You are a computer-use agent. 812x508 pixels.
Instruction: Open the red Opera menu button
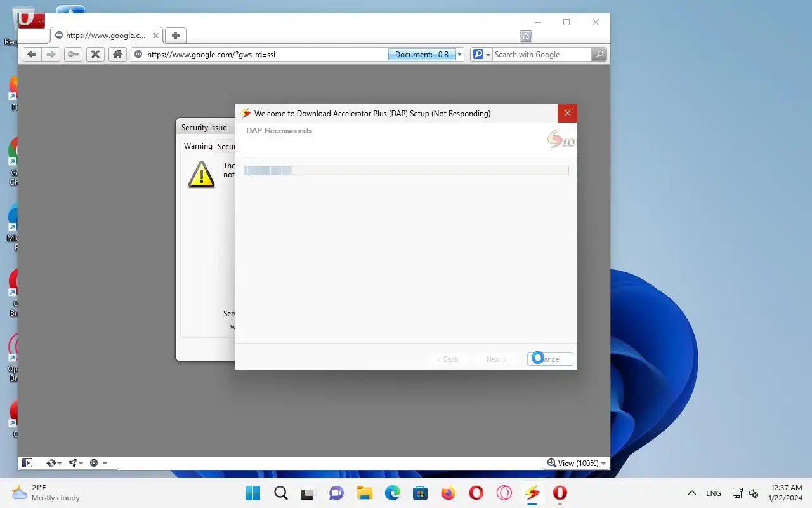click(x=31, y=21)
